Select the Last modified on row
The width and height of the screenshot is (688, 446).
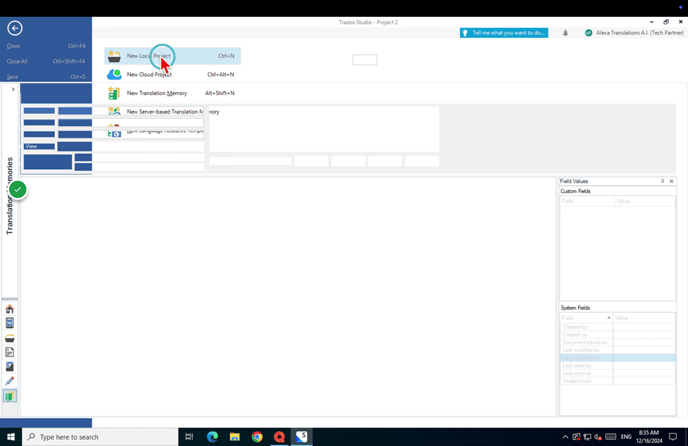(x=618, y=358)
